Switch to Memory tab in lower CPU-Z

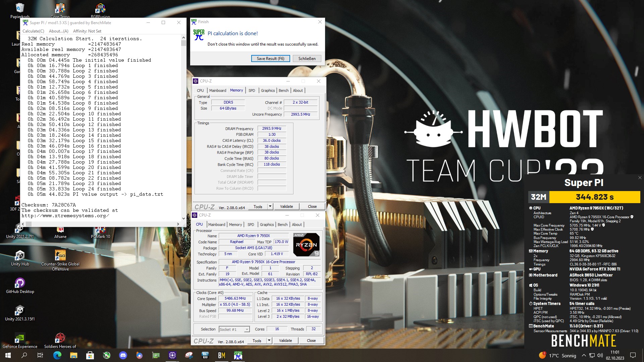[235, 225]
